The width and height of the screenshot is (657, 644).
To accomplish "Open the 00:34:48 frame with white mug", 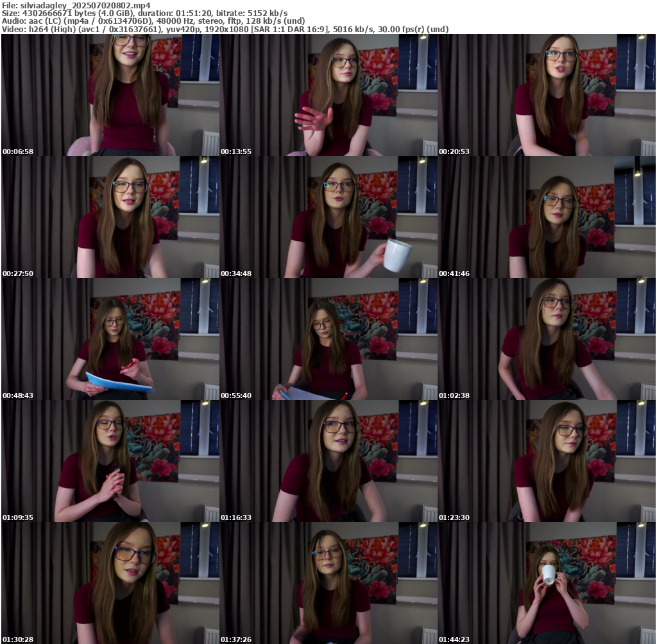I will 328,217.
